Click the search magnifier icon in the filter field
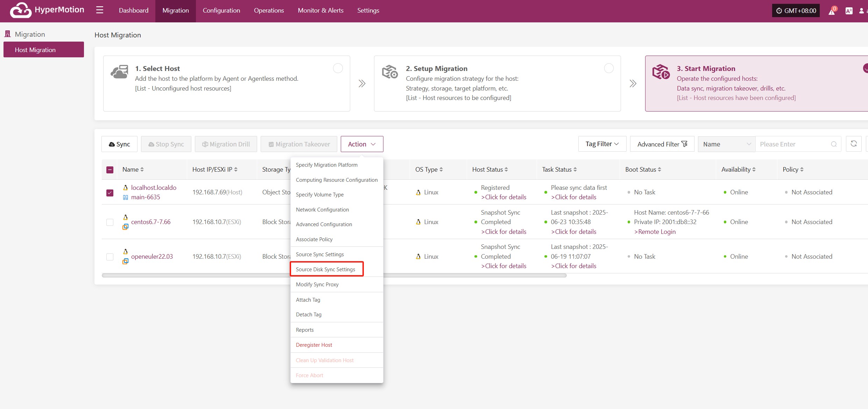The image size is (868, 409). pos(834,144)
